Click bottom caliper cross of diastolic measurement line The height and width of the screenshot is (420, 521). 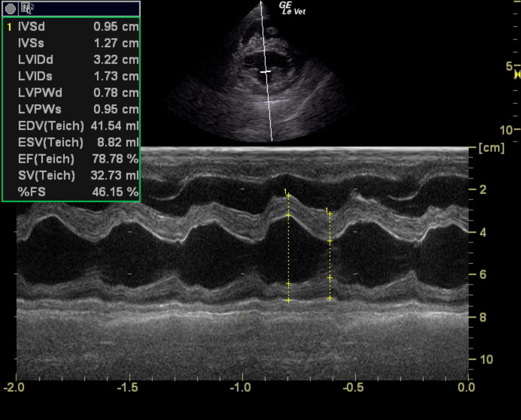tap(288, 301)
